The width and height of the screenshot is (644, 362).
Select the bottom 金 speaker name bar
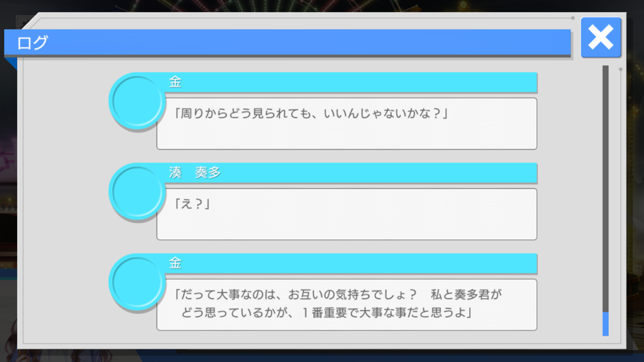(349, 263)
